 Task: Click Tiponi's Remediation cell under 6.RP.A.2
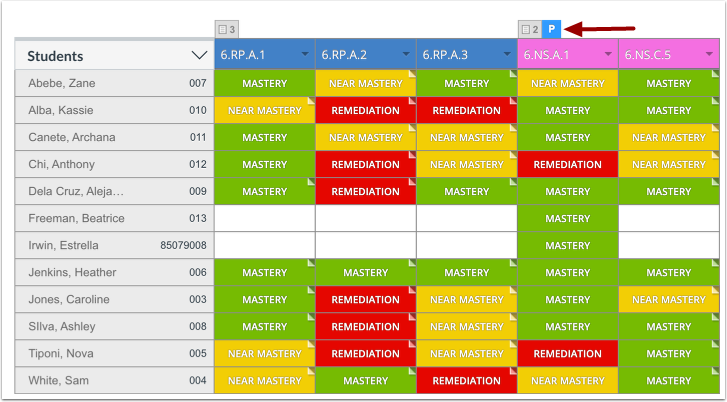click(x=366, y=353)
